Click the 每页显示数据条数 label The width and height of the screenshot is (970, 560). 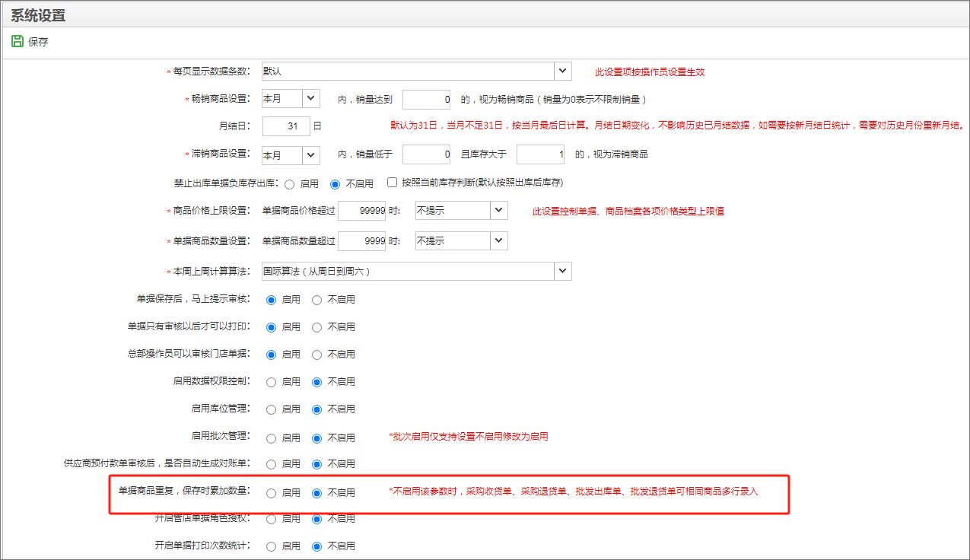pos(211,72)
